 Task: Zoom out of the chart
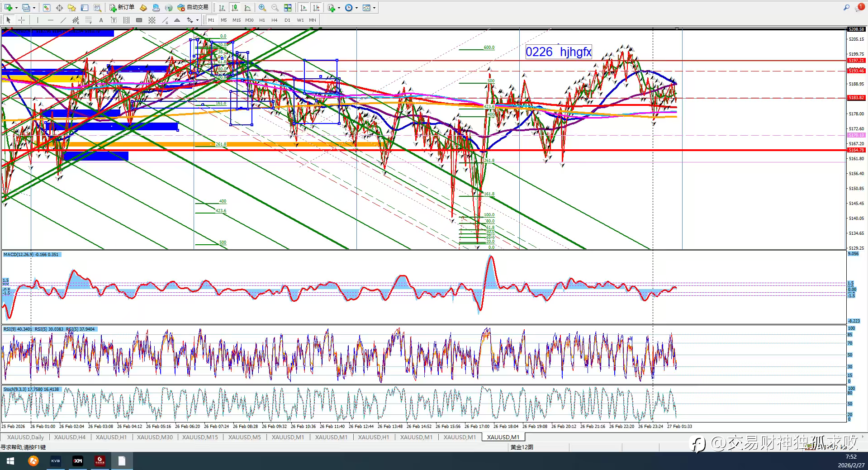click(275, 8)
